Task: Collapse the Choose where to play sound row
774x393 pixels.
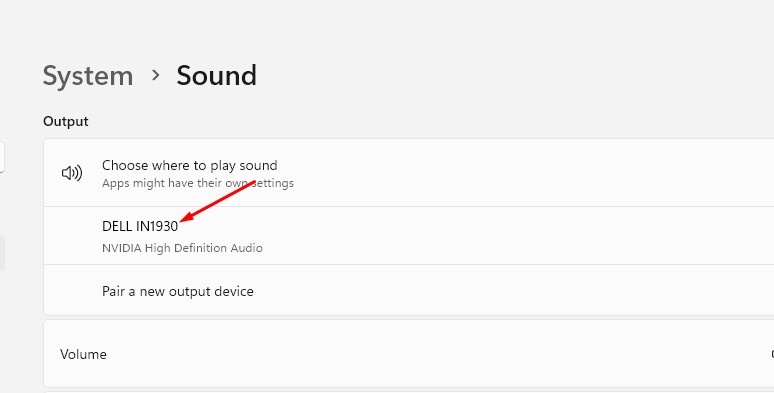Action: click(409, 173)
